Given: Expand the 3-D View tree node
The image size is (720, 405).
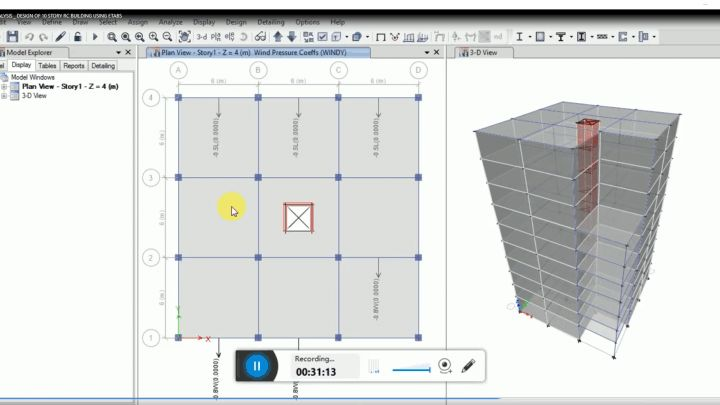Looking at the screenshot, I should coord(4,96).
